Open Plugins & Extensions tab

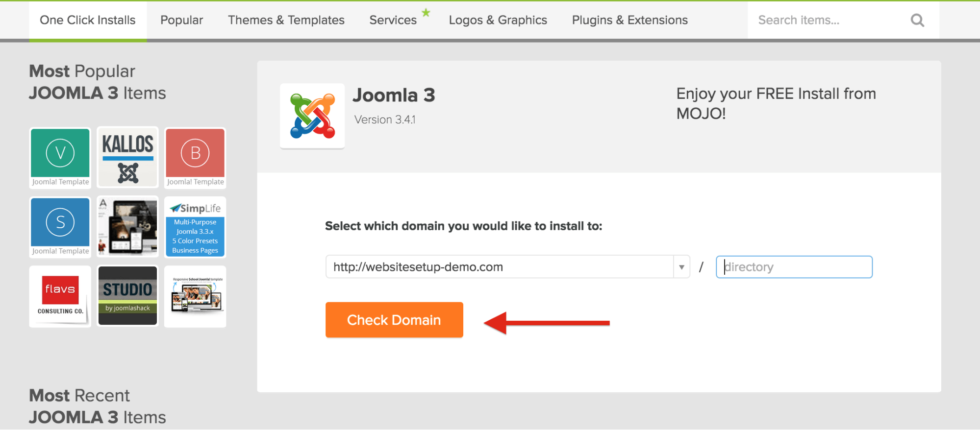(630, 20)
